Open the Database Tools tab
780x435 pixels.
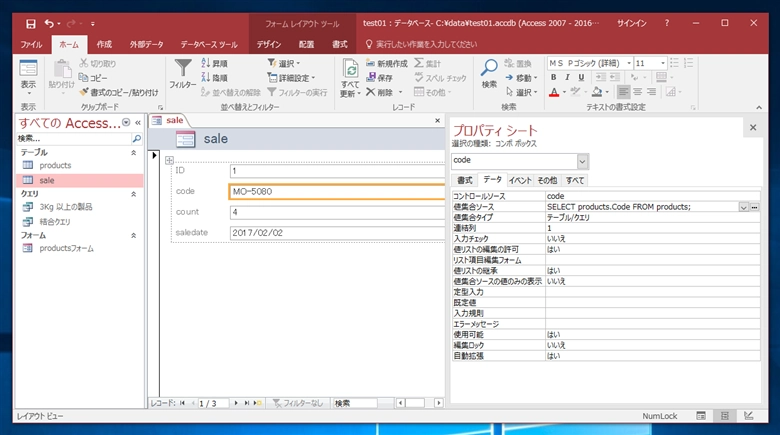point(209,44)
